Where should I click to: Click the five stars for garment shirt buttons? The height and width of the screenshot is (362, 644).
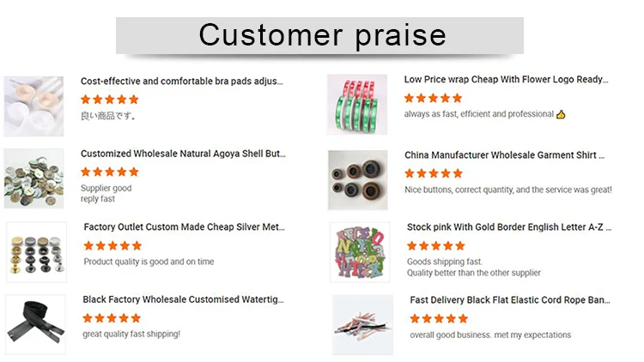(x=434, y=173)
